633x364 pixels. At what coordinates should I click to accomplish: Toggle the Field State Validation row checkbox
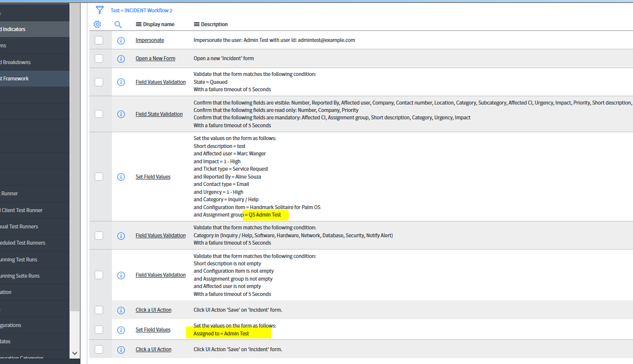click(x=99, y=114)
